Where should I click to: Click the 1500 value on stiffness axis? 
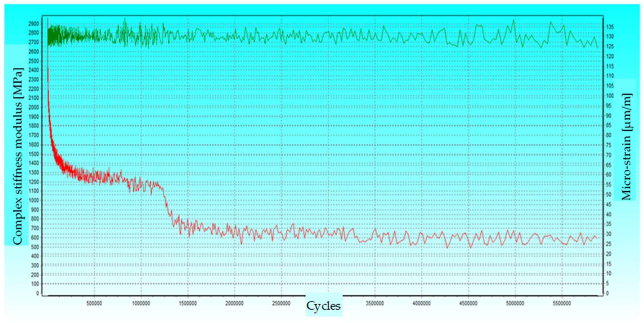click(34, 154)
